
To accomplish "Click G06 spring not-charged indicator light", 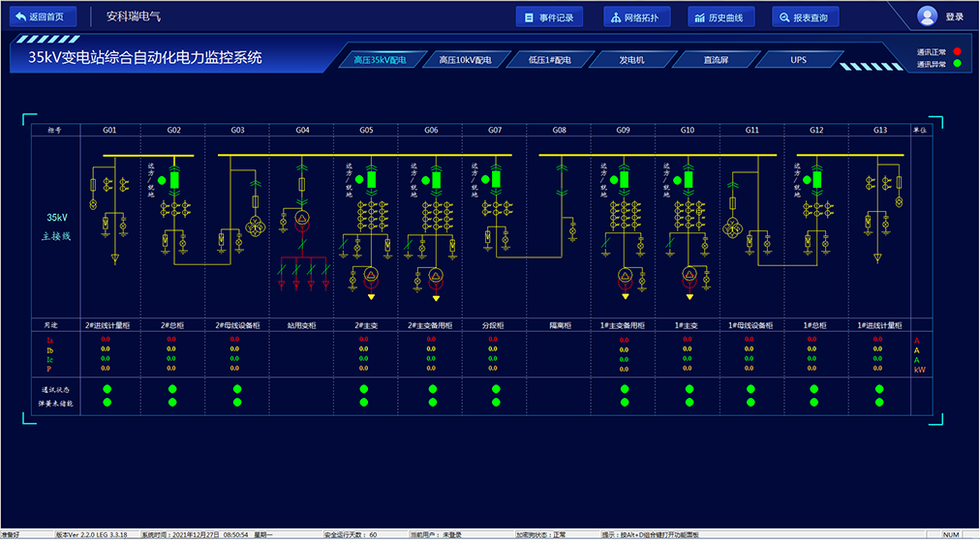I will (x=429, y=402).
